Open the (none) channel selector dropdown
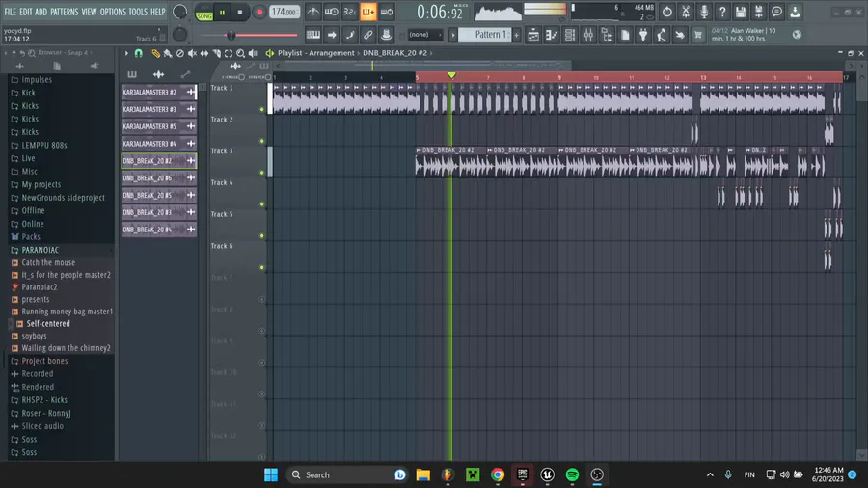 pos(424,35)
